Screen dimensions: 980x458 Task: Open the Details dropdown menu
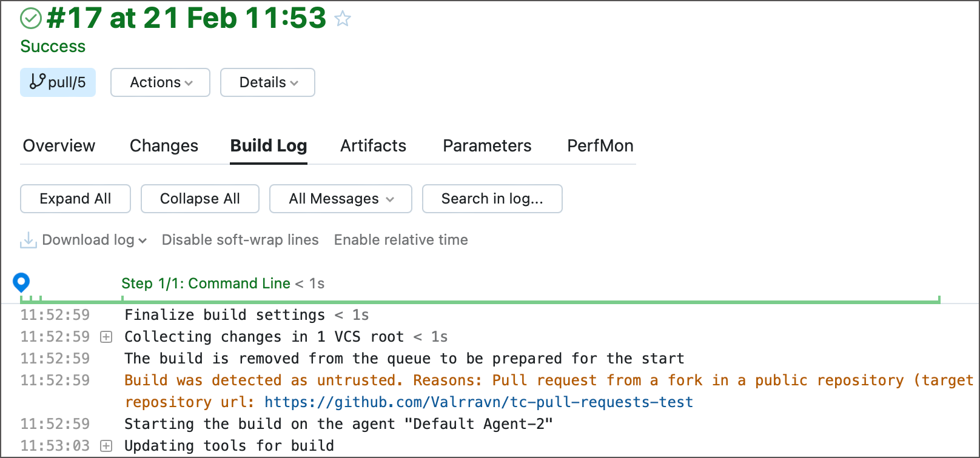click(x=267, y=82)
